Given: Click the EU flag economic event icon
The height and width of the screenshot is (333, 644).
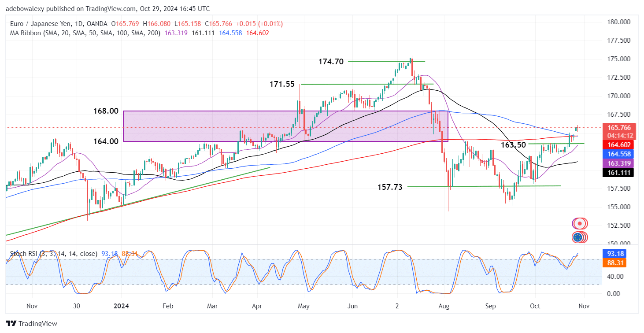Looking at the screenshot, I should [578, 237].
